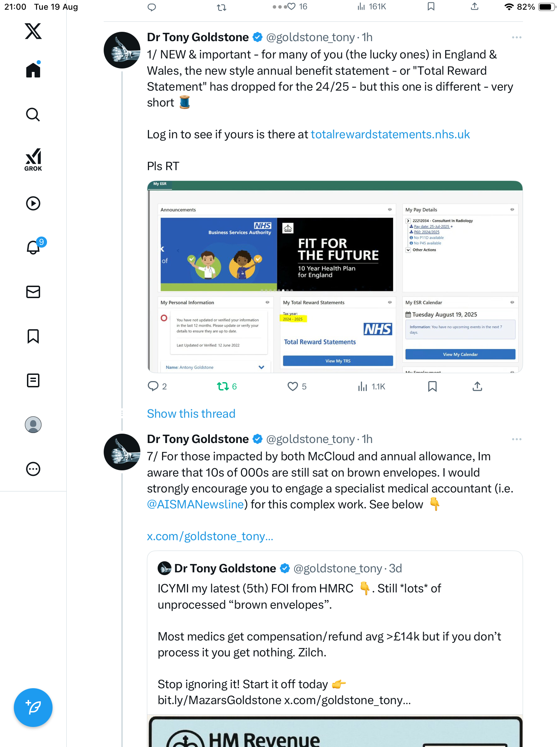The height and width of the screenshot is (747, 560).
Task: Open the video play tab in sidebar
Action: tap(33, 203)
